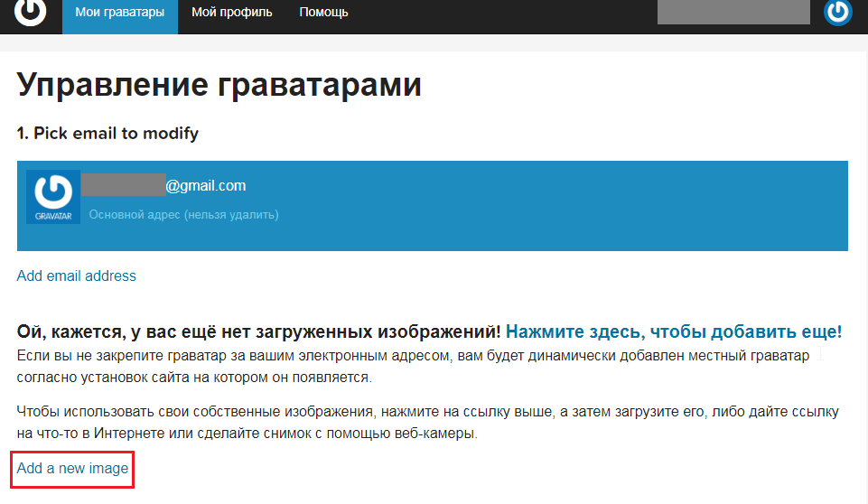Viewport: 868px width, 504px height.
Task: Click paragraph starting Если вы не закрепите
Action: coord(413,366)
